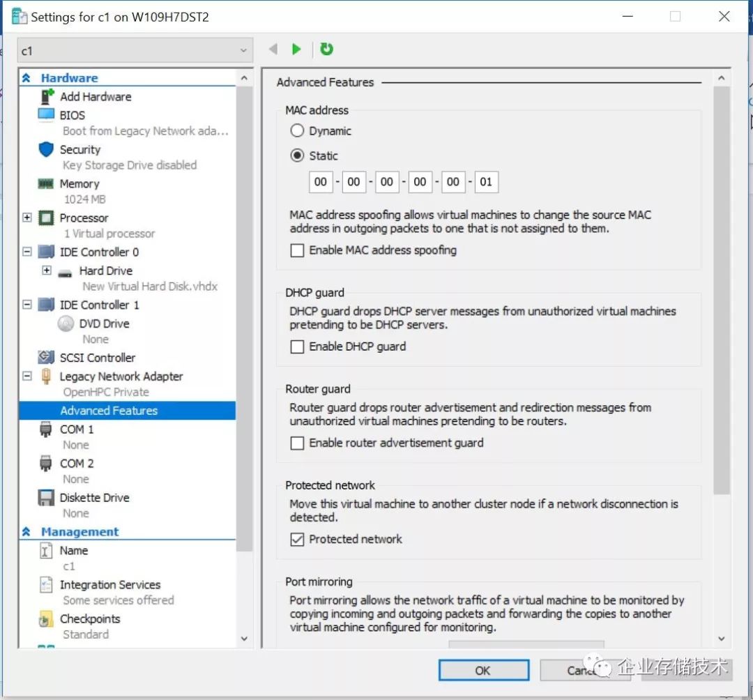Viewport: 753px width, 700px height.
Task: Click the Security shield icon
Action: pyautogui.click(x=46, y=149)
